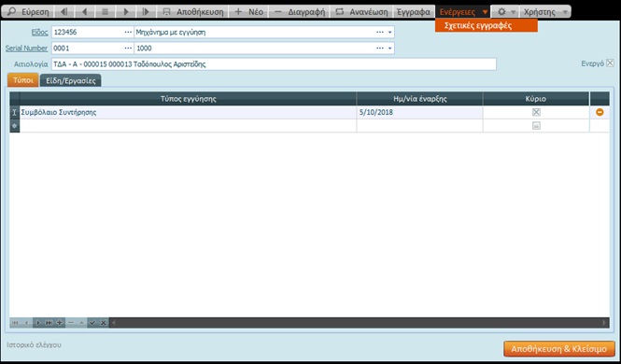
Task: Remove the Συμβόλαιο Συντήρησης row with orange minus
Action: (600, 112)
